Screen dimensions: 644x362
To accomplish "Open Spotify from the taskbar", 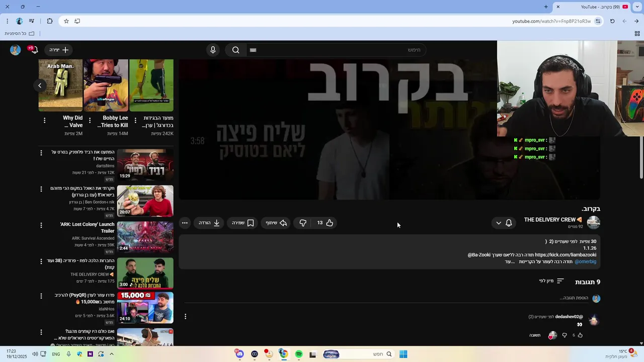I will (x=299, y=354).
